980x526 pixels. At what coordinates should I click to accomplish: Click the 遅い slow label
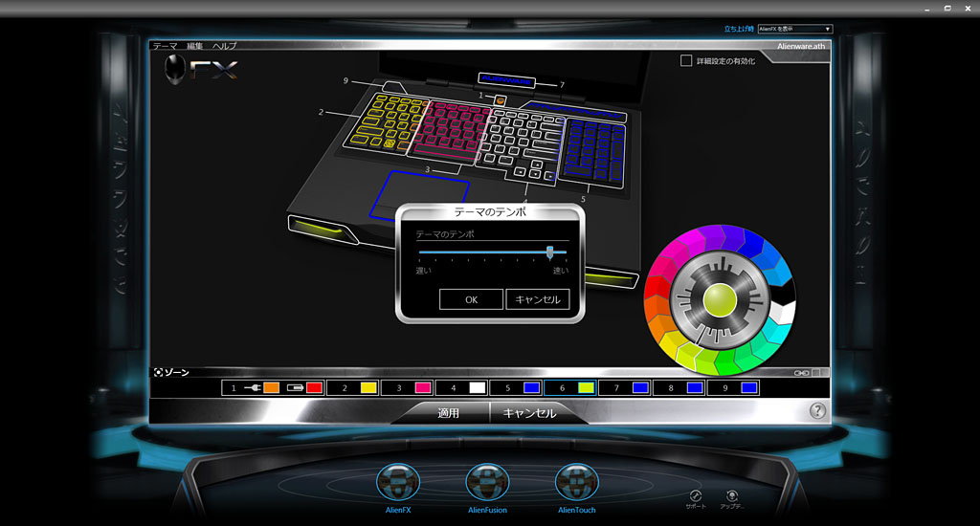[x=423, y=271]
